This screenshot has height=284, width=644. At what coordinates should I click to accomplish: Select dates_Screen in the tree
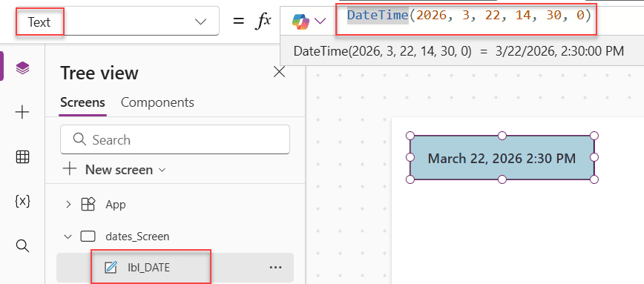[x=137, y=237]
